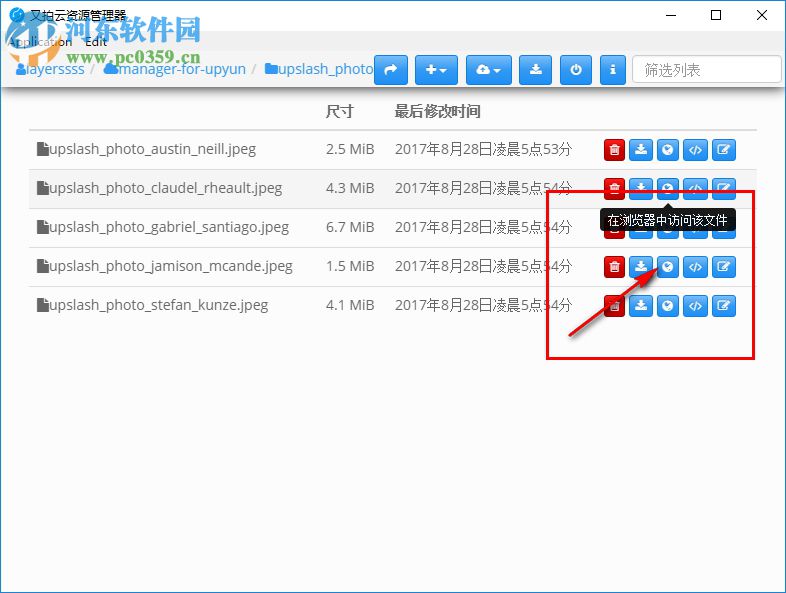Delete upslash_photo_claudel_rheault.jpeg with trash icon
This screenshot has width=786, height=593.
(614, 188)
